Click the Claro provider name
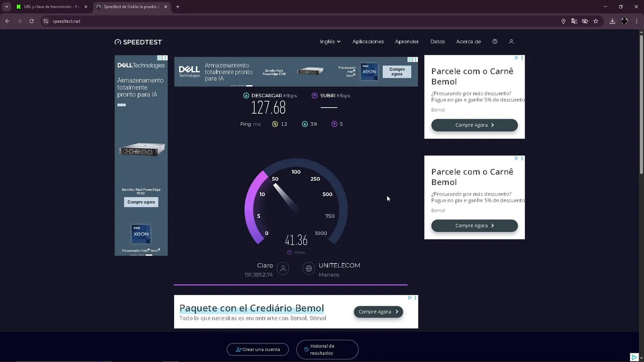Image resolution: width=644 pixels, height=362 pixels. coord(265,265)
